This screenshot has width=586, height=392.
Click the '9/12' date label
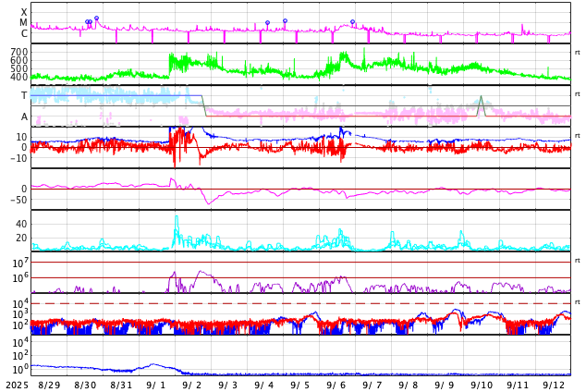coord(554,386)
